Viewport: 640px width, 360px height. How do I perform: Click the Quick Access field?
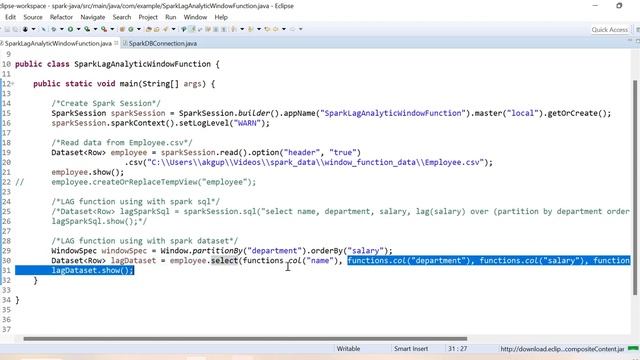pos(609,29)
